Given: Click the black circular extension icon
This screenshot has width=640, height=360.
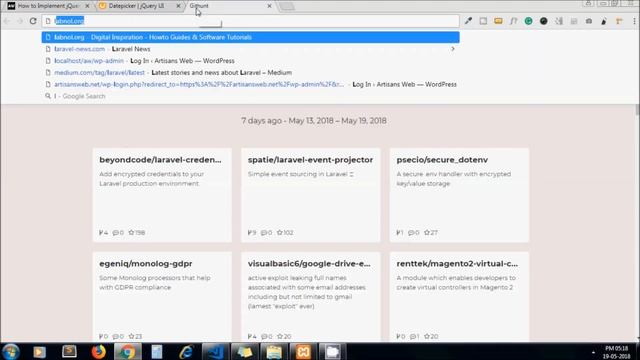Looking at the screenshot, I should pyautogui.click(x=543, y=21).
